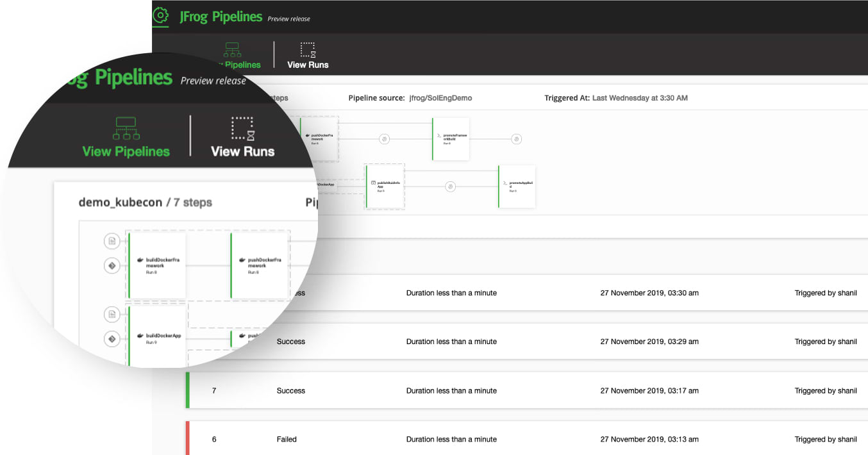
Task: Click the shell icon on promoteFrameworkBuild step
Action: tap(438, 135)
